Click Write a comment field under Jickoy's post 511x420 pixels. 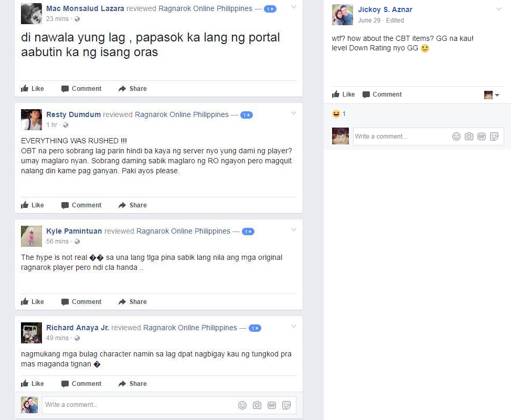(x=402, y=136)
